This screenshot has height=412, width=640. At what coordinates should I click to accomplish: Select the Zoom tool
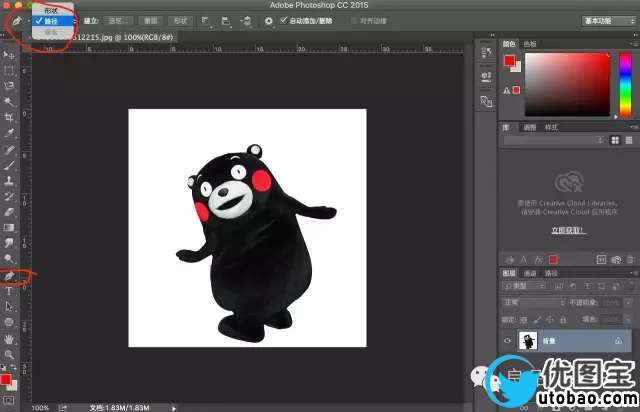(9, 354)
